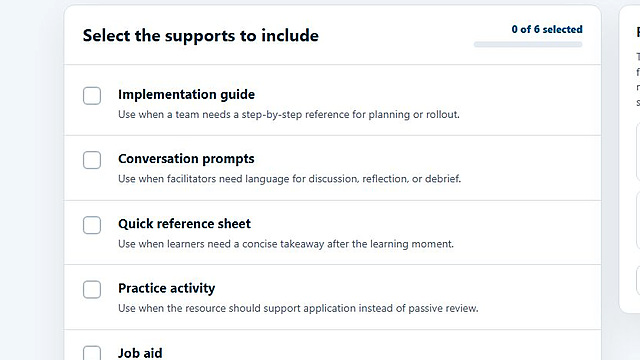Select the Practice activity checkbox

click(92, 289)
